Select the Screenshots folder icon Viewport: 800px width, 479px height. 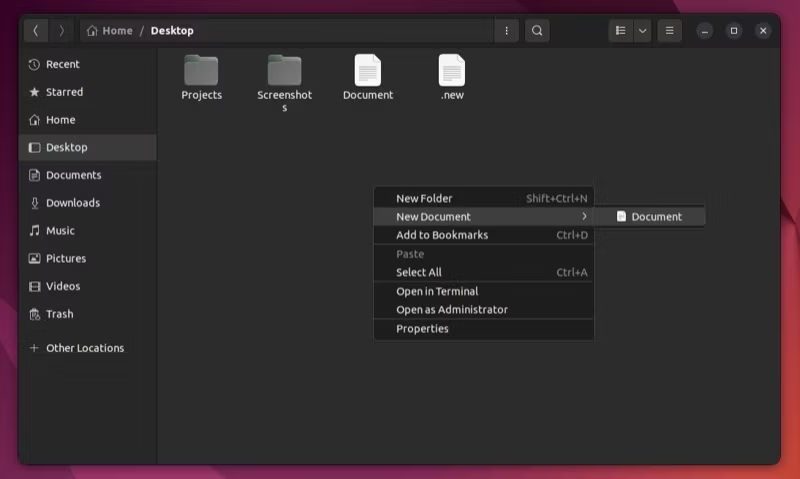[284, 71]
